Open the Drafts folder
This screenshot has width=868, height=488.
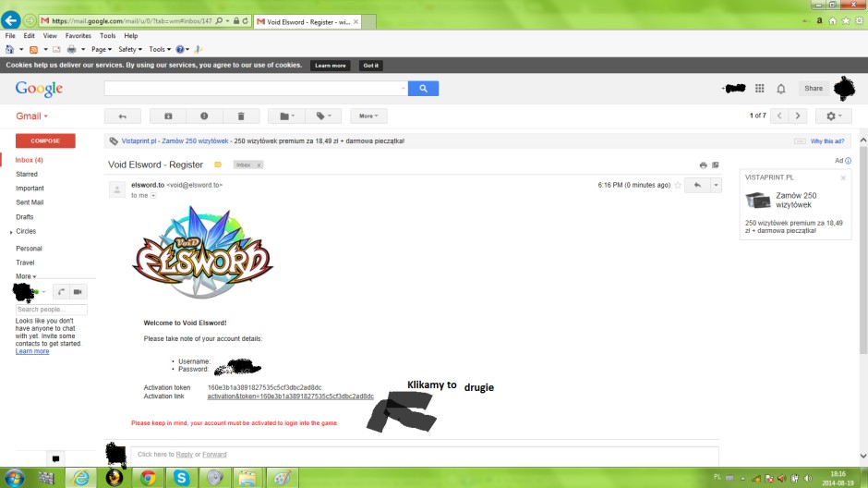point(24,217)
